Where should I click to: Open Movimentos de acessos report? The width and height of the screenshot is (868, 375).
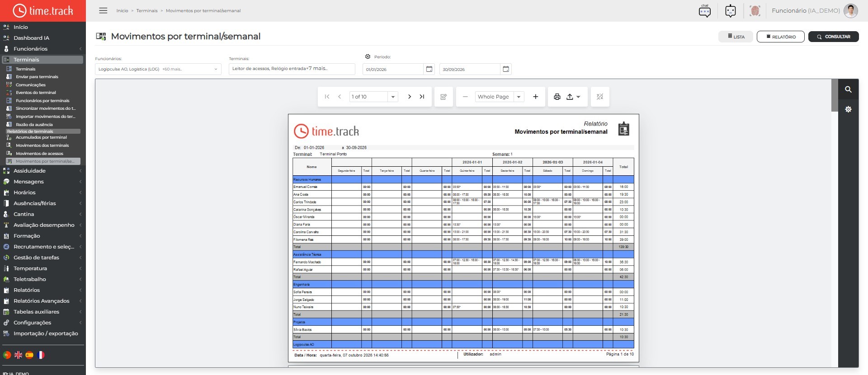coord(39,154)
